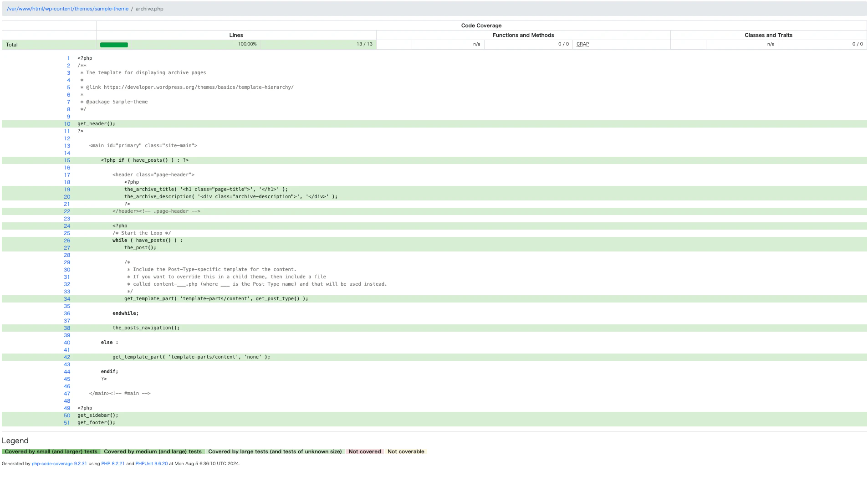Click the 'Code Coverage' table heading
Screen dimensions: 868x477
click(x=481, y=26)
